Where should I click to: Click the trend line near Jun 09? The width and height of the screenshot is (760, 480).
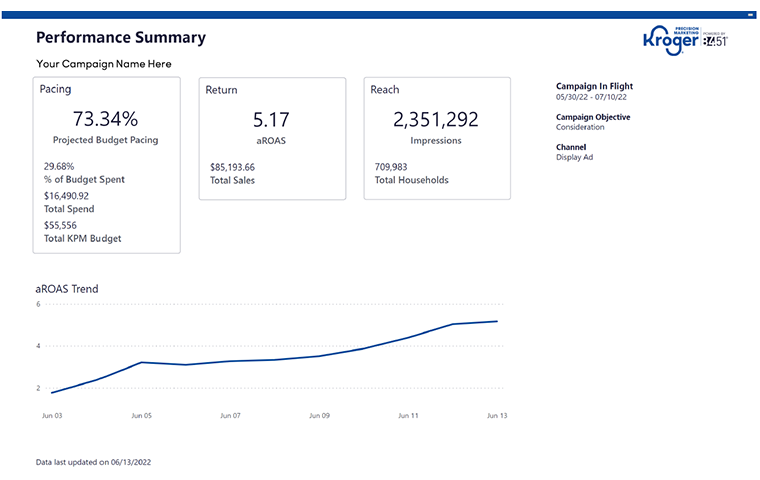[319, 356]
